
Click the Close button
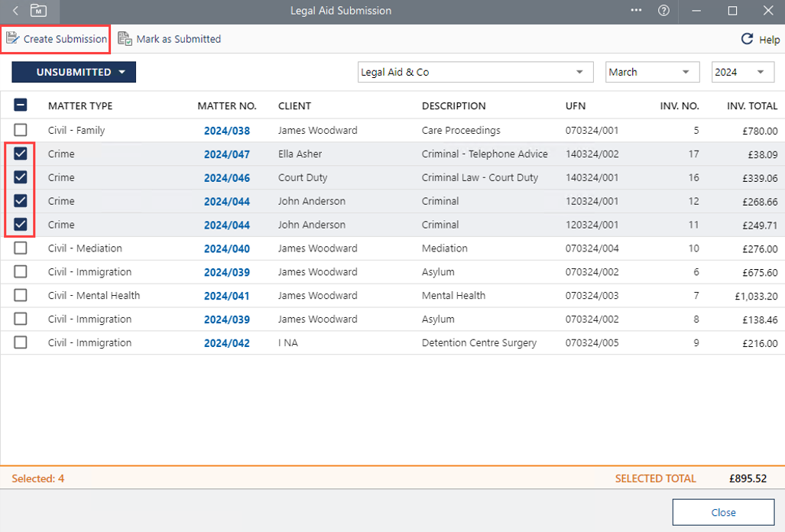tap(723, 512)
